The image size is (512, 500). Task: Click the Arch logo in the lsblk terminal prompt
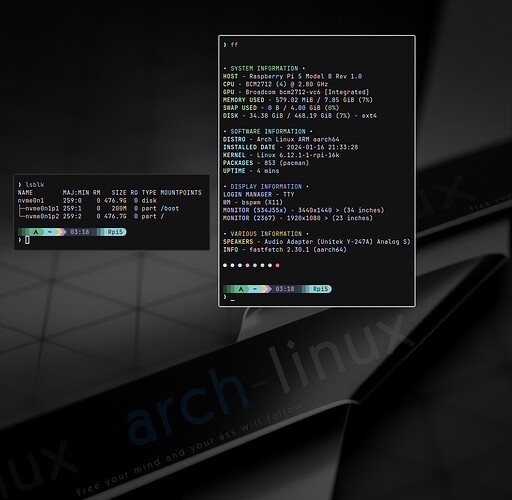36,232
